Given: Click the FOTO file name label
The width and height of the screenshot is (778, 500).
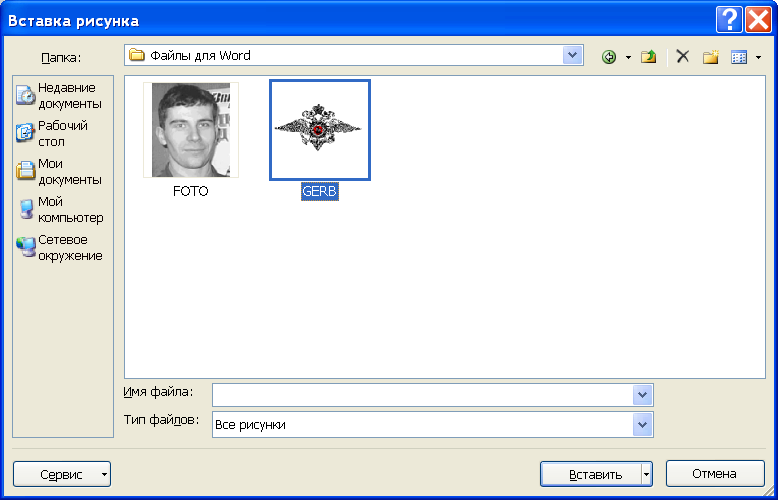Looking at the screenshot, I should pos(191,191).
